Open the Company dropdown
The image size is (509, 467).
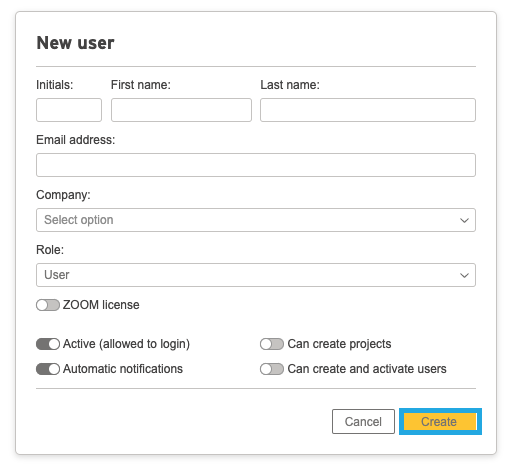coord(256,220)
